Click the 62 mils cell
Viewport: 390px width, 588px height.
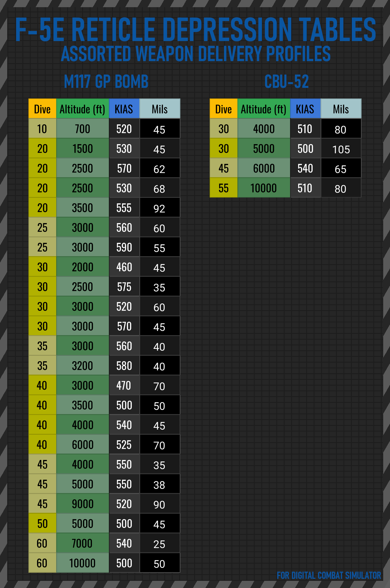[x=160, y=168]
